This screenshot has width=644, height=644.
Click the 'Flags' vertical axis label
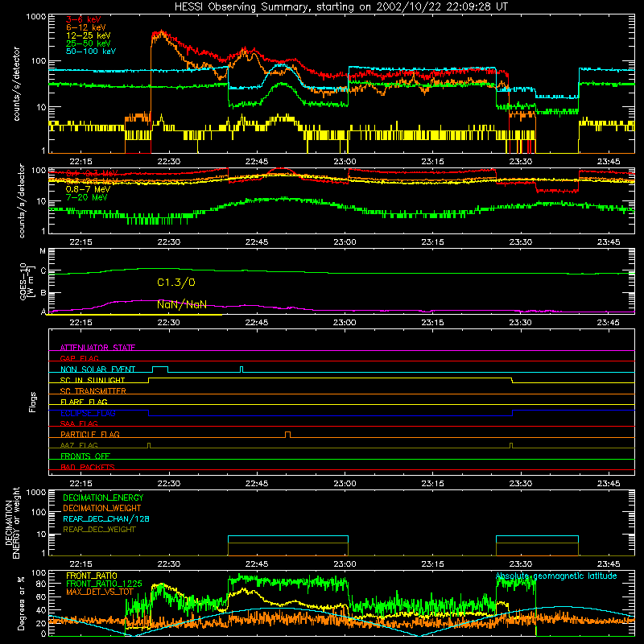pyautogui.click(x=33, y=402)
